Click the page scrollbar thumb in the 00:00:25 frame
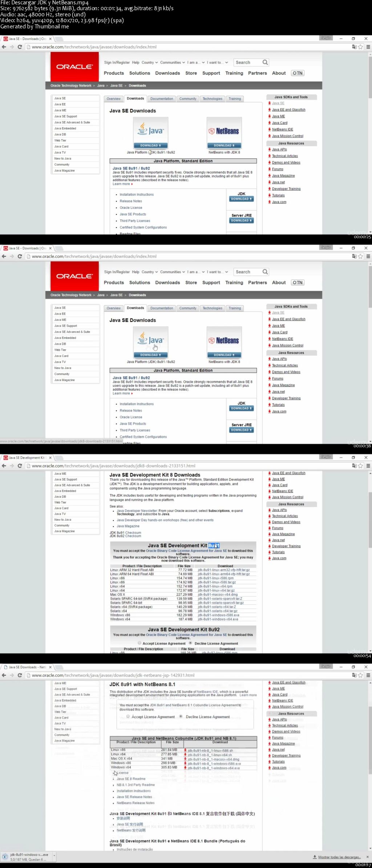This screenshot has width=372, height=868. [370, 77]
